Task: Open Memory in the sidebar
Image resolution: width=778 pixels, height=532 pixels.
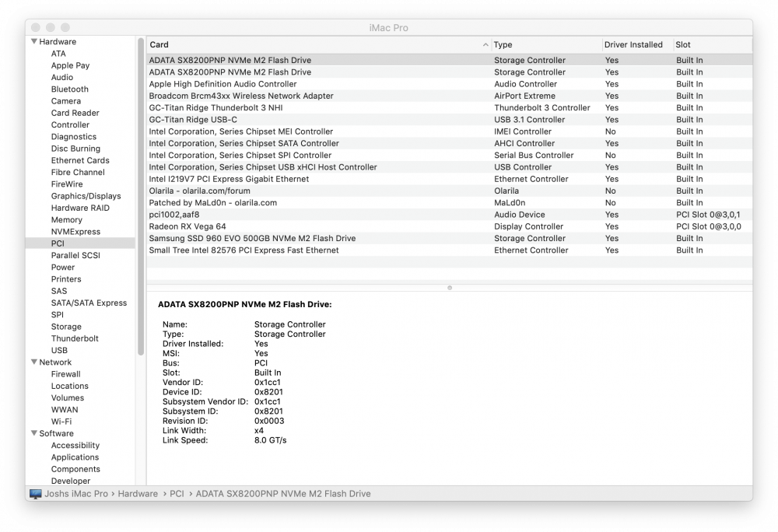Action: (66, 220)
